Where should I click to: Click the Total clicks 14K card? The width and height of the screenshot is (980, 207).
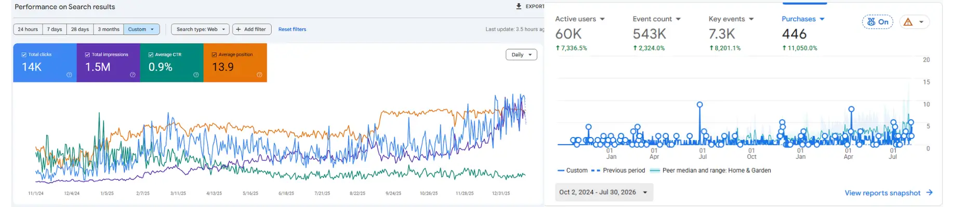[x=45, y=63]
